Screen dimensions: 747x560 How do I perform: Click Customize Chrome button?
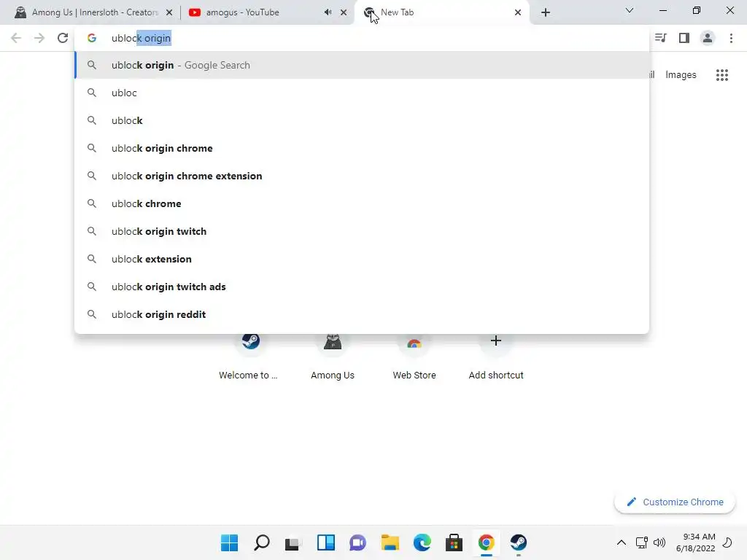675,502
